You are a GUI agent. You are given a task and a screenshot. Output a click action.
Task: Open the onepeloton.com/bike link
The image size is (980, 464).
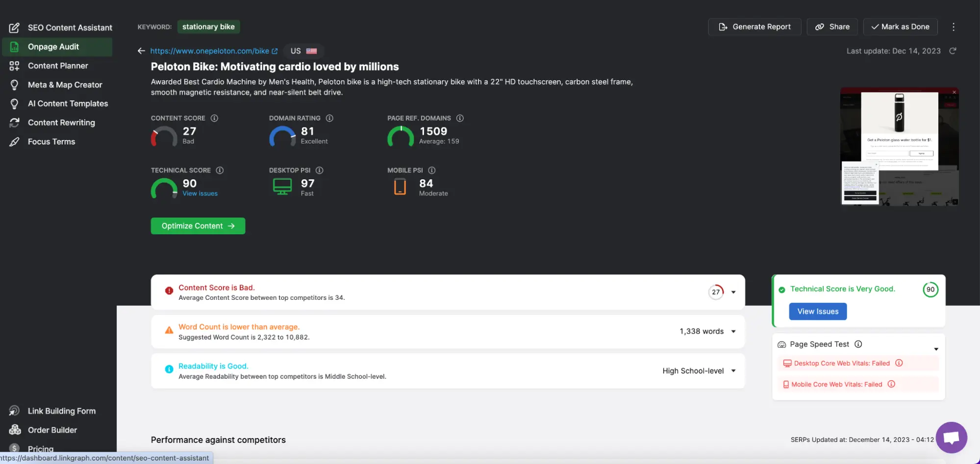[x=210, y=51]
